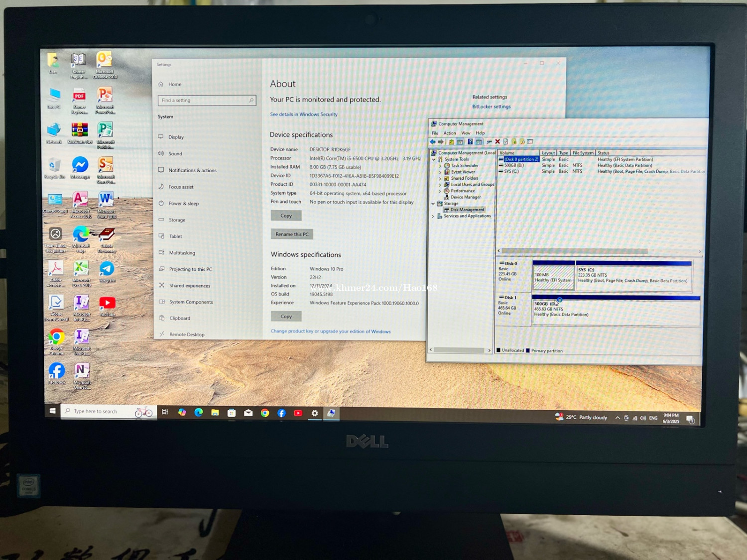This screenshot has height=560, width=747.
Task: Click the Status column header
Action: [650, 153]
